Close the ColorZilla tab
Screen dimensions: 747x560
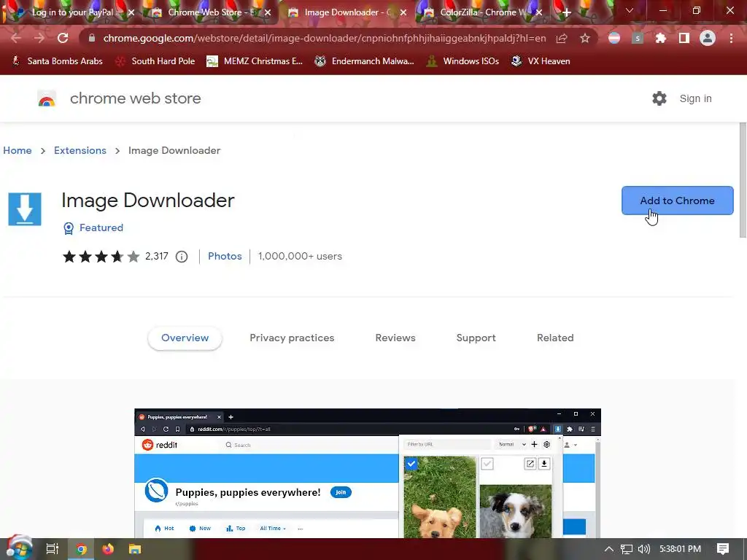[x=539, y=13]
